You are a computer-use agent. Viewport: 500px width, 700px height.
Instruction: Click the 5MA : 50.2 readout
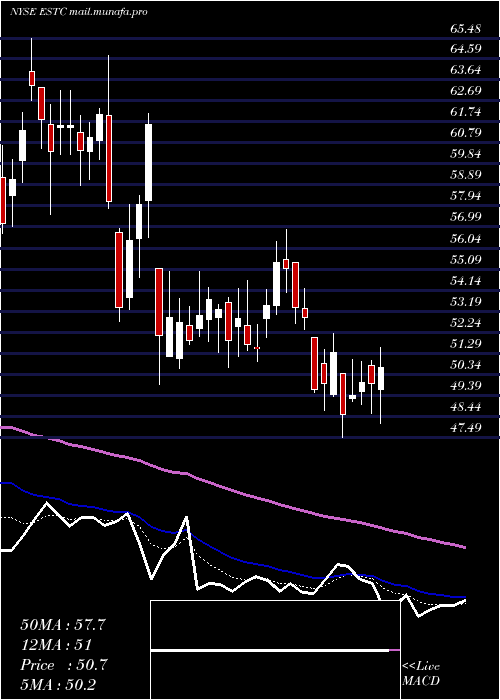click(58, 685)
